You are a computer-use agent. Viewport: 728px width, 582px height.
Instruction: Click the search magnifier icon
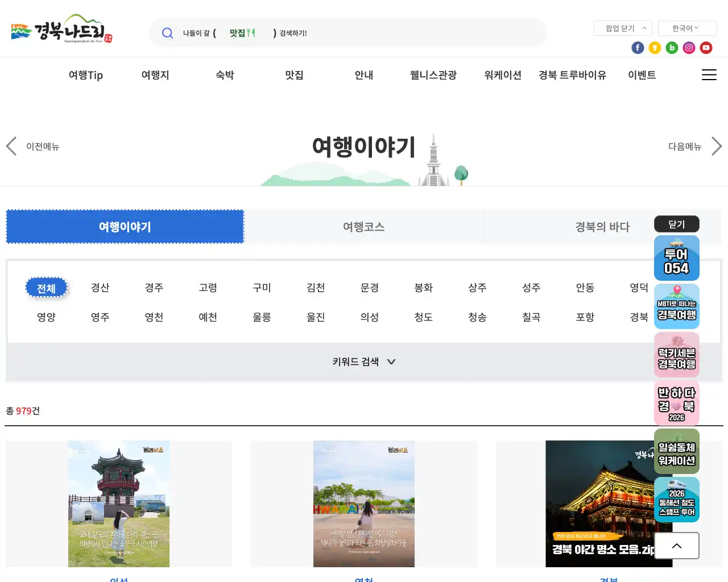click(x=167, y=33)
